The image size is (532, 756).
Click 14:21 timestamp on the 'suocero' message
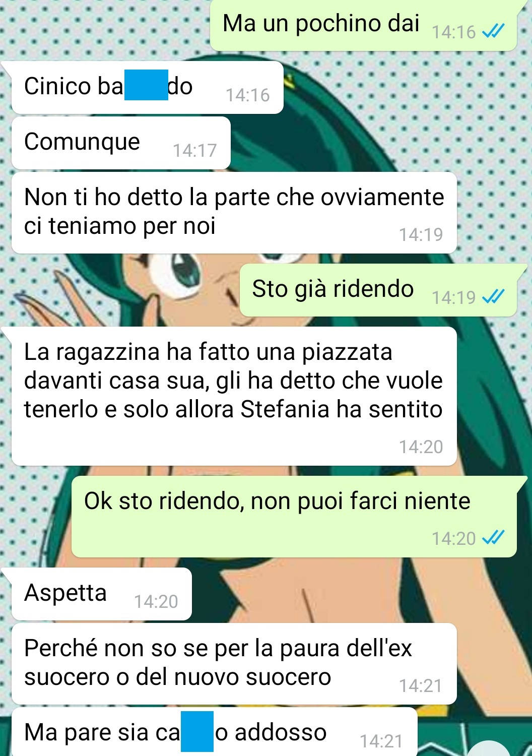coord(421,685)
